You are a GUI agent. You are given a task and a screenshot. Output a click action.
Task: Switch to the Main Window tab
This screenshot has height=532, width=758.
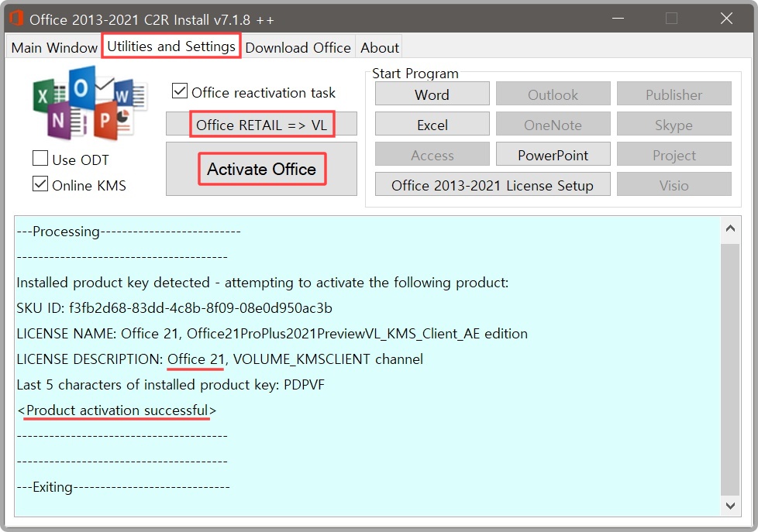(54, 47)
